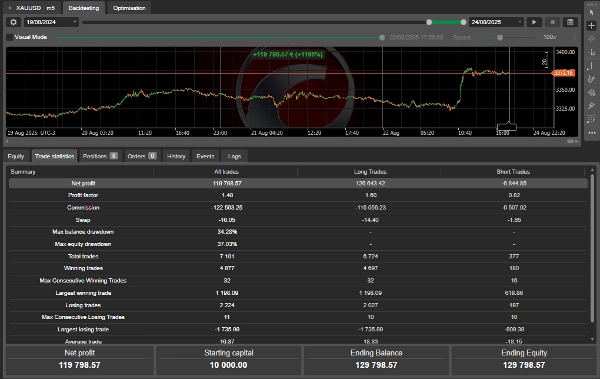600x379 pixels.
Task: Open the Optimisation tab
Action: click(129, 8)
